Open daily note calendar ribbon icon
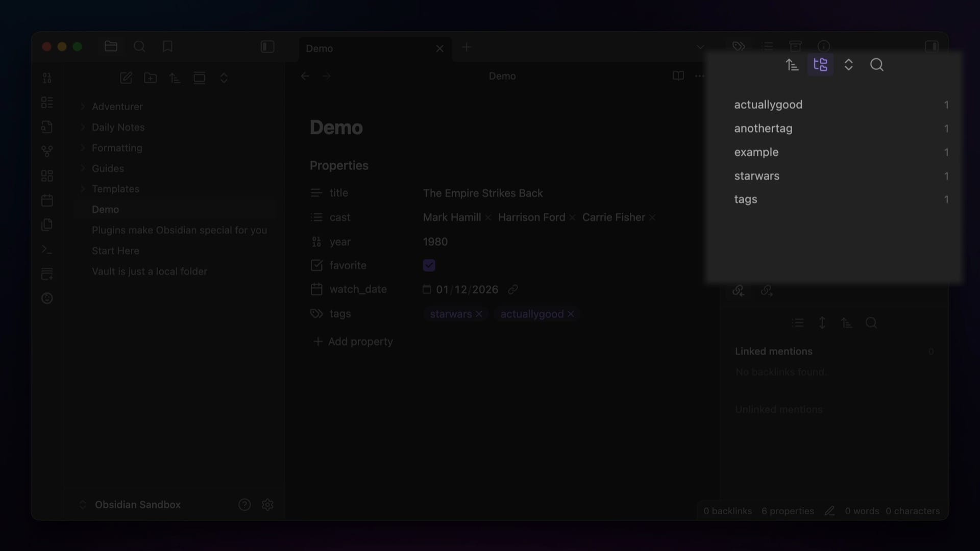 47,200
